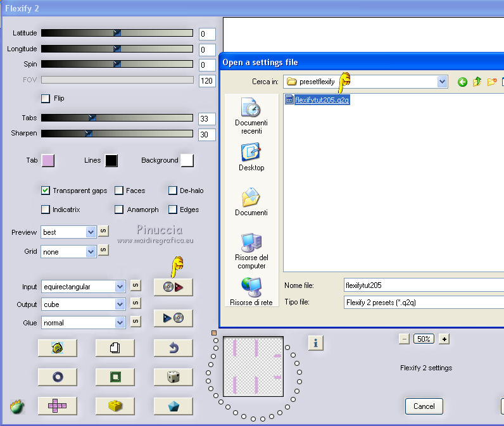Click the copy pages icon button

point(115,348)
